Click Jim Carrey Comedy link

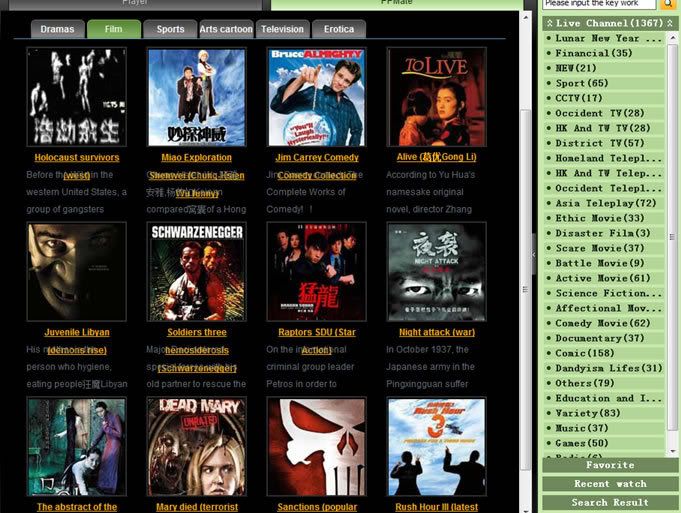pos(317,158)
